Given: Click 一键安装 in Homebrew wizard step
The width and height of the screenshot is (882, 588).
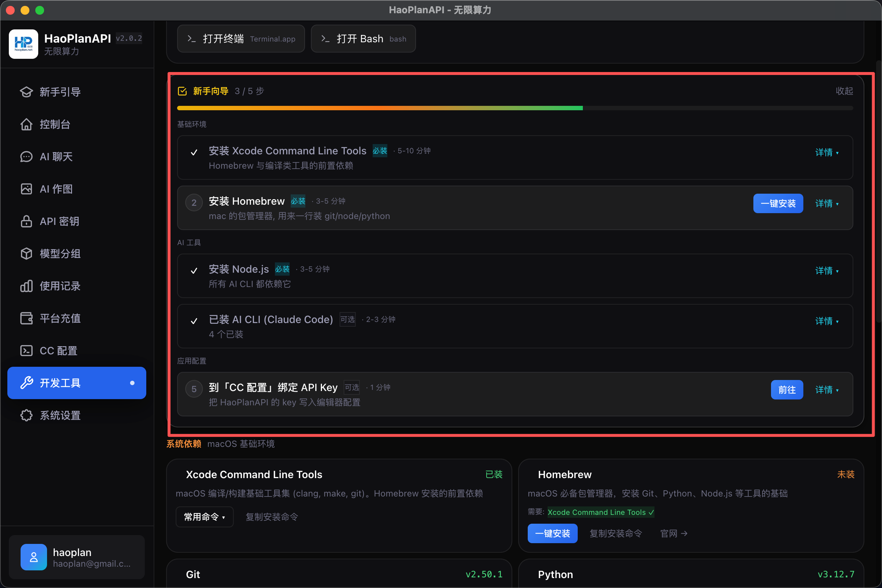Looking at the screenshot, I should point(778,204).
